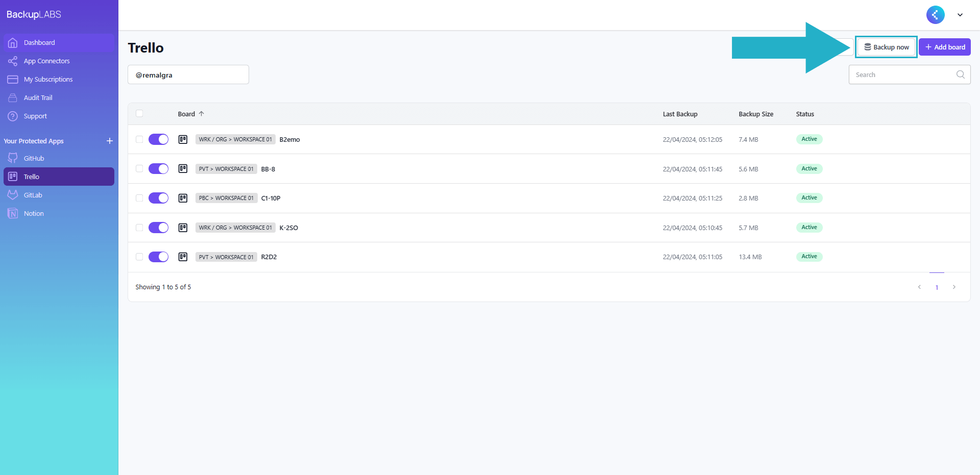Toggle backup switch for B2emo
980x475 pixels.
pyautogui.click(x=159, y=139)
